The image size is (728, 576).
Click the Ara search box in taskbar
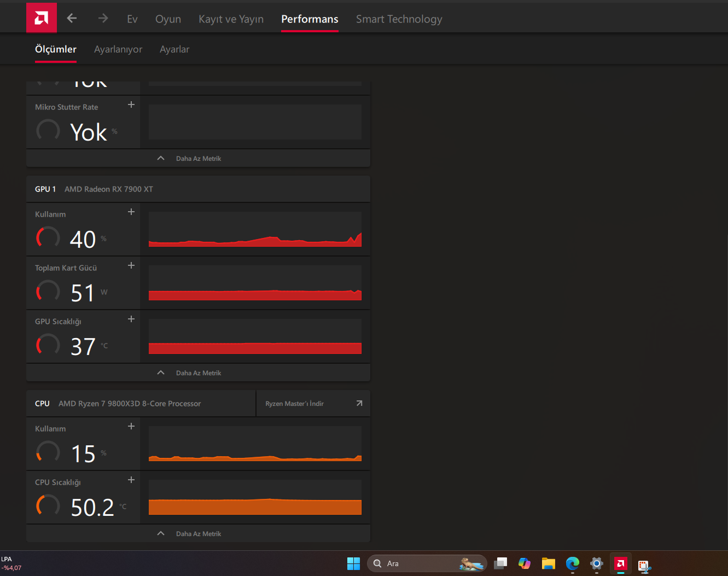click(427, 563)
